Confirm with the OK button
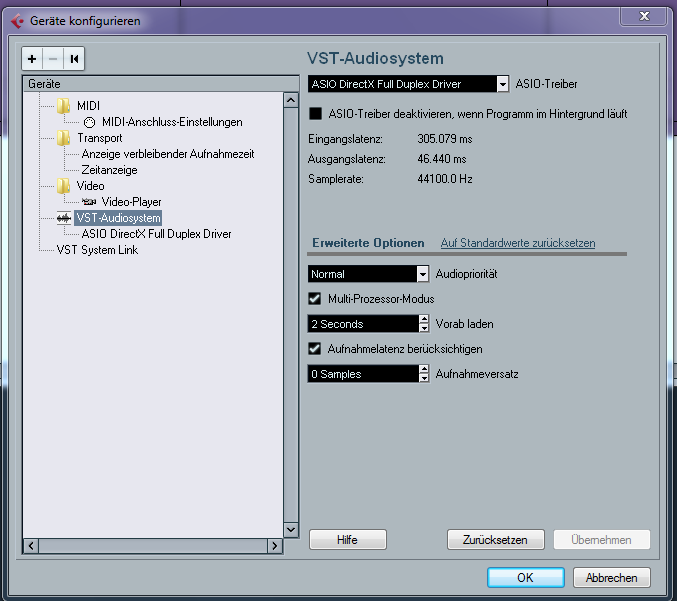Viewport: 677px width, 601px height. (525, 578)
